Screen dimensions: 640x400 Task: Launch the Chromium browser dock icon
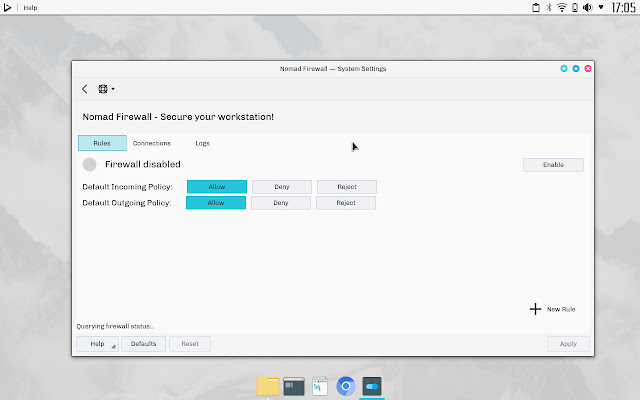(x=346, y=386)
